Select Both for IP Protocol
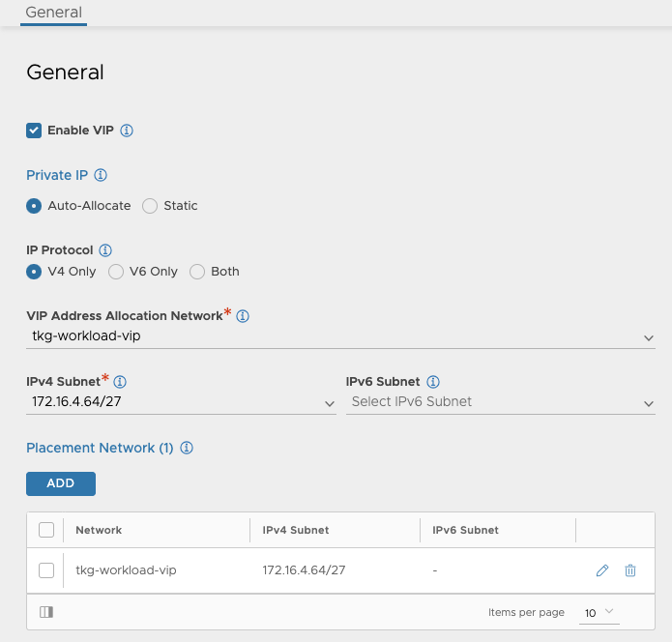Screen dimensions: 672x642 click(x=197, y=272)
